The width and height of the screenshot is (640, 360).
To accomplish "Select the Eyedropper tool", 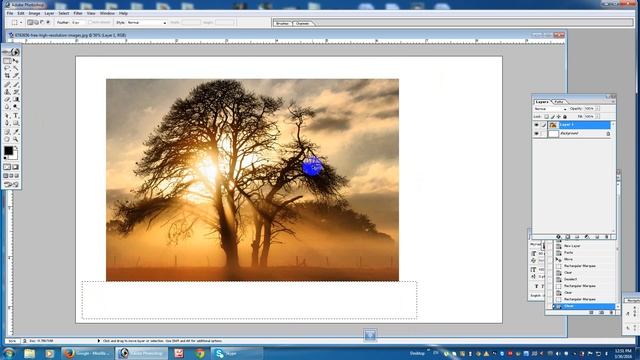I will 16,131.
